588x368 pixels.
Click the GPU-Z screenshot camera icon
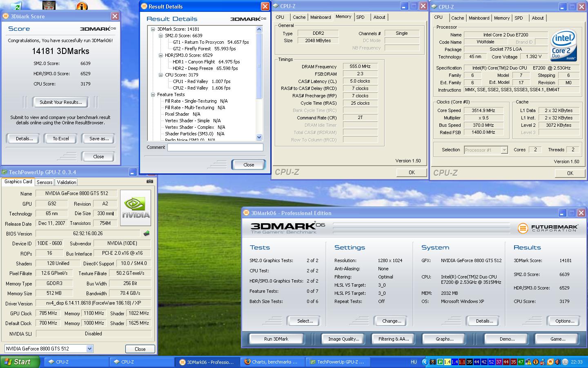150,182
